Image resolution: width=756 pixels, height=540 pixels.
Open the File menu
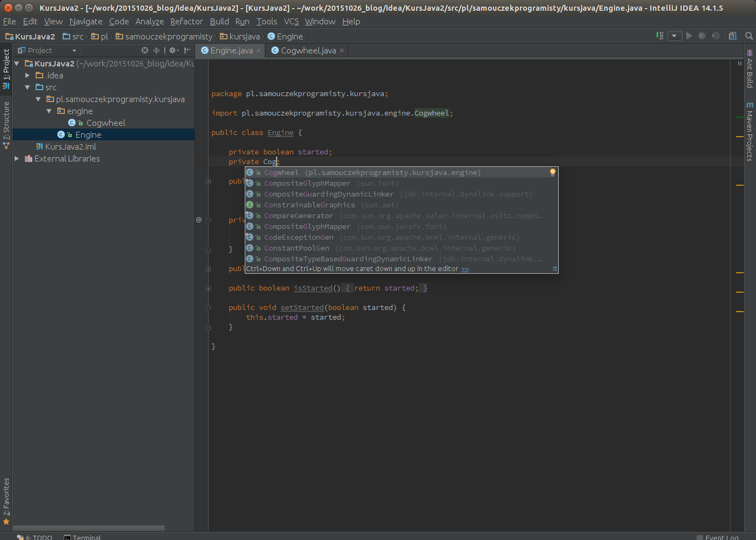tap(9, 22)
